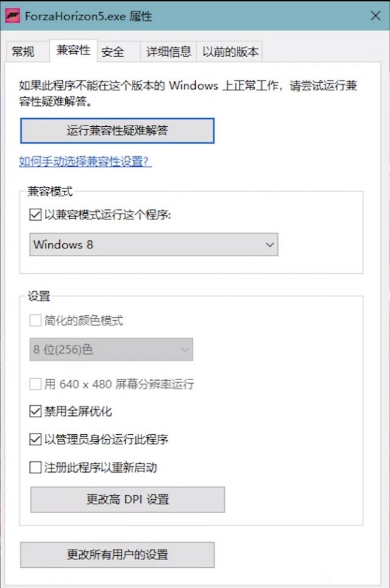Open the 以前的版本 tab

pos(230,51)
